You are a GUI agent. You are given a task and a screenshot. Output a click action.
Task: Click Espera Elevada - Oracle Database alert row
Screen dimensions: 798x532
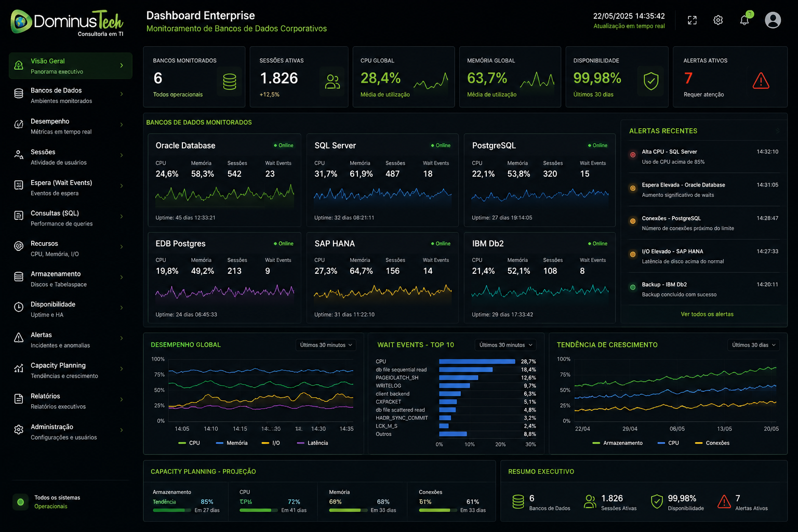[x=705, y=190]
